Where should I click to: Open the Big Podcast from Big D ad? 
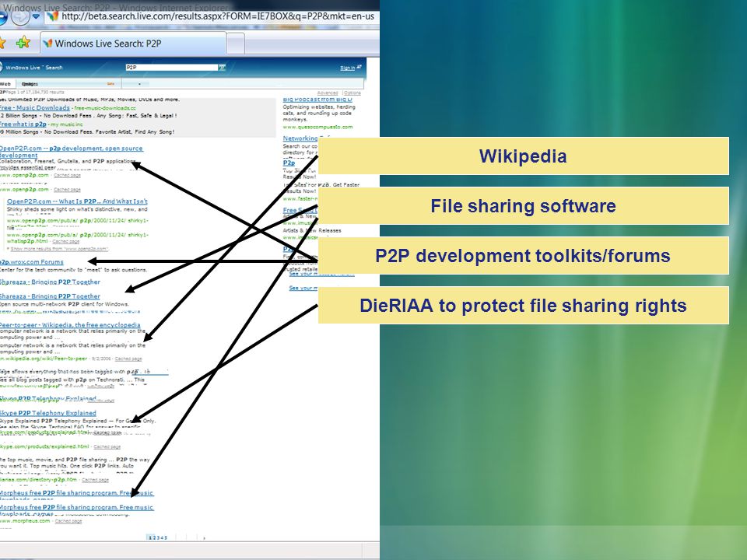click(x=317, y=100)
